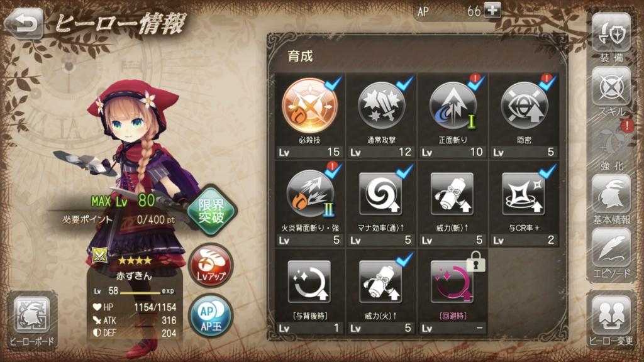Tap the locked [回避時] skill
The width and height of the screenshot is (644, 362).
(x=452, y=282)
